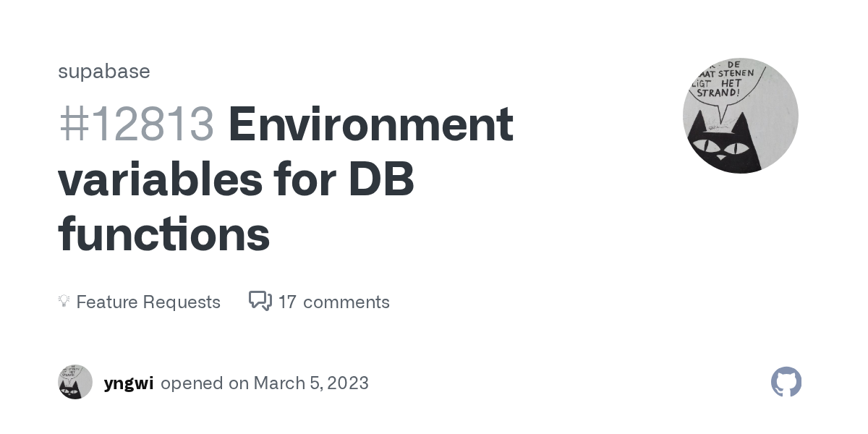Screen dimensions: 868x434
Task: Click the word "functions" in the title
Action: tap(163, 235)
